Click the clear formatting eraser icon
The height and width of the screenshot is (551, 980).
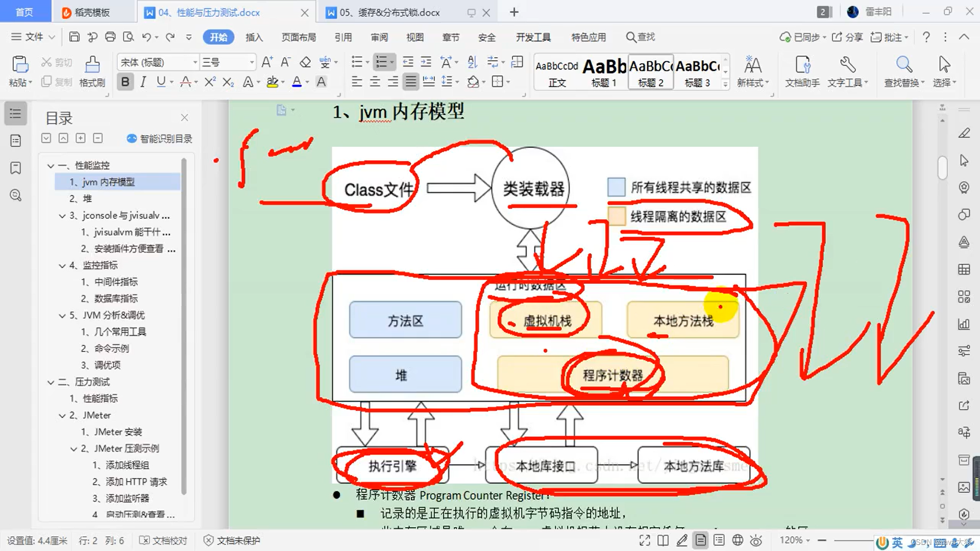click(305, 62)
